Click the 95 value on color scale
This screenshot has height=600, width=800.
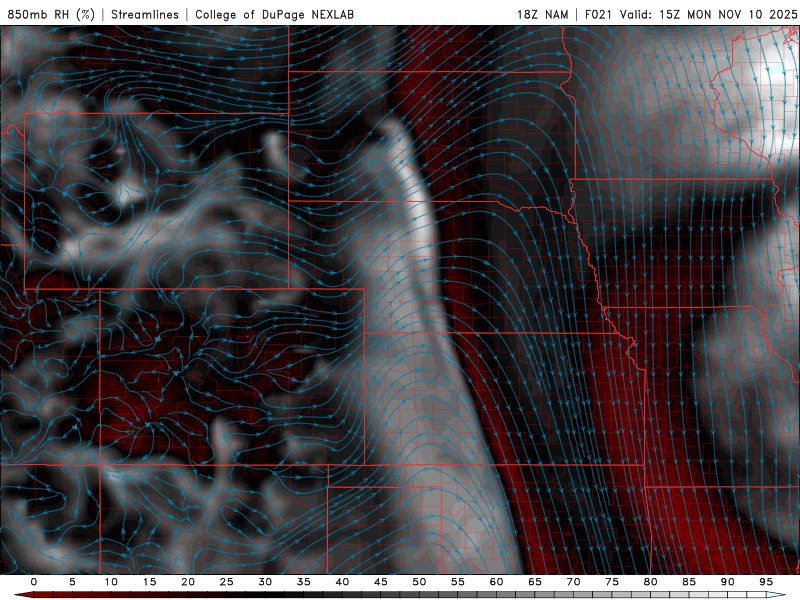pos(766,582)
